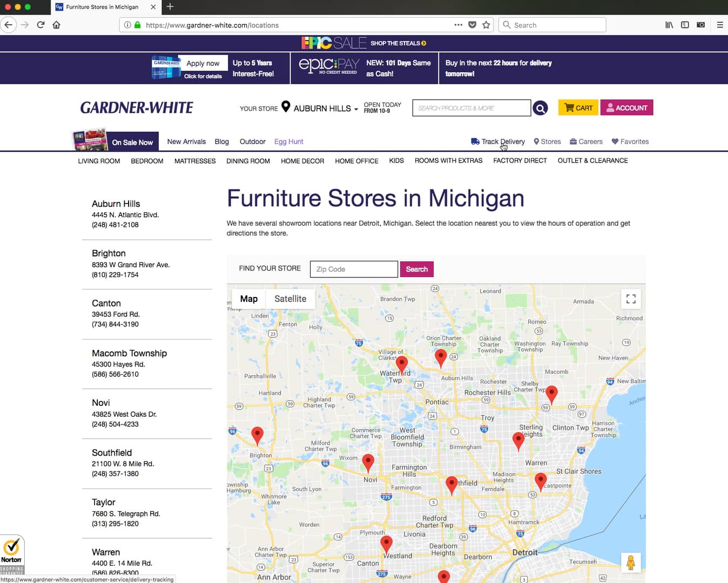
Task: Expand the Auburn Hills store dropdown
Action: click(x=326, y=109)
